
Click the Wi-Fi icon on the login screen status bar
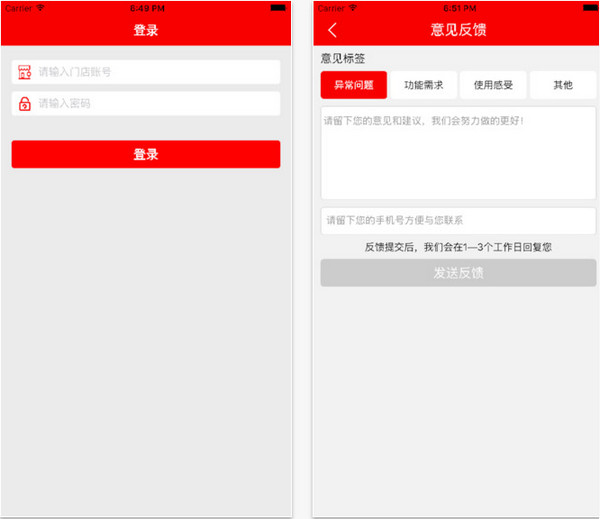[x=40, y=8]
